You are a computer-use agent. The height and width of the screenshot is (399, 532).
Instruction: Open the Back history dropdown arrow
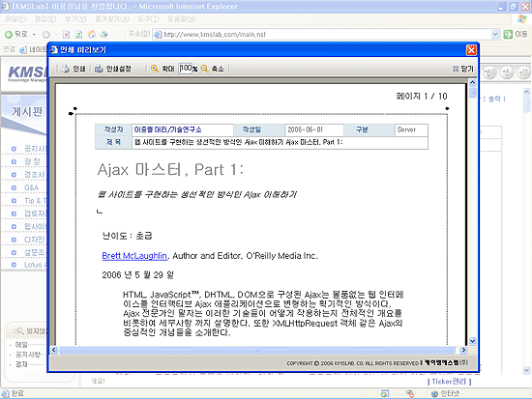(x=34, y=34)
